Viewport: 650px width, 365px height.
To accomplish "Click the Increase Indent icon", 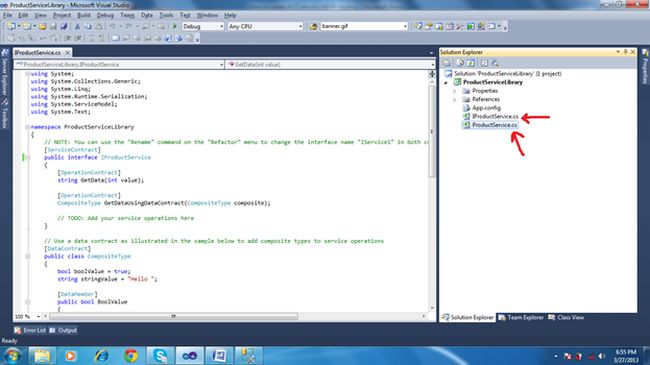I will click(78, 38).
